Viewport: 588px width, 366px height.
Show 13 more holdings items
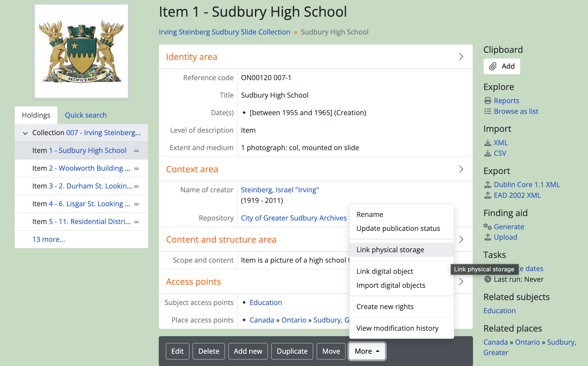click(x=49, y=239)
